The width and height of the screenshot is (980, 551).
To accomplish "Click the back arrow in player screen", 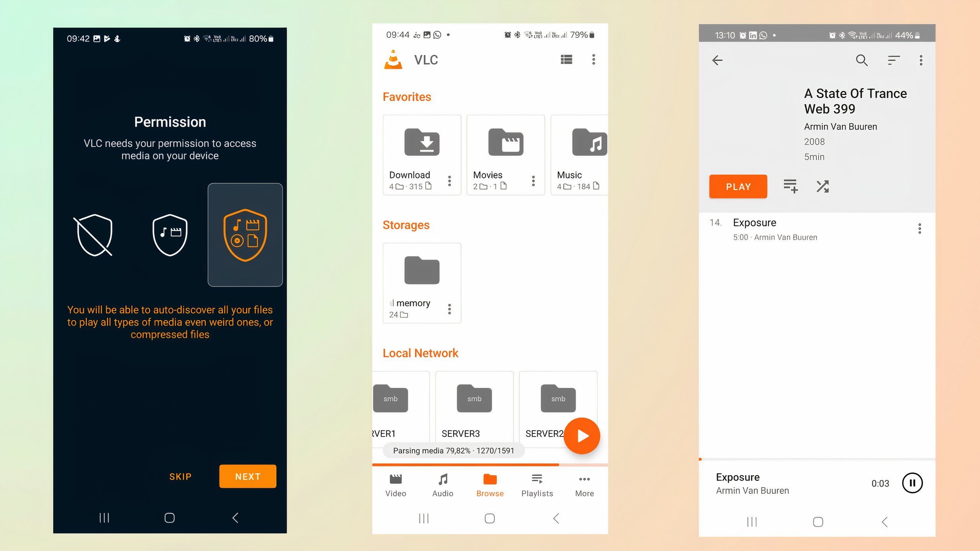I will pyautogui.click(x=716, y=59).
